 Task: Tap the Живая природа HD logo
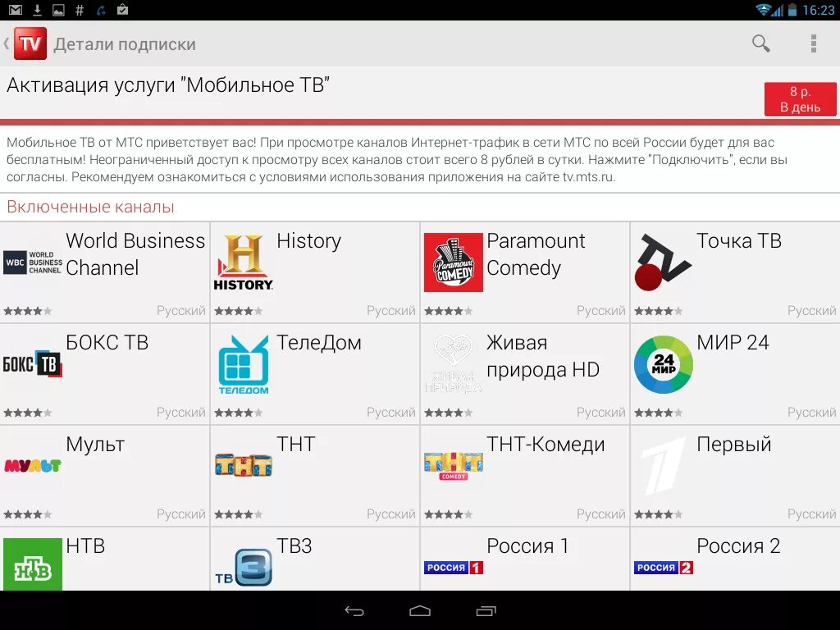[453, 363]
